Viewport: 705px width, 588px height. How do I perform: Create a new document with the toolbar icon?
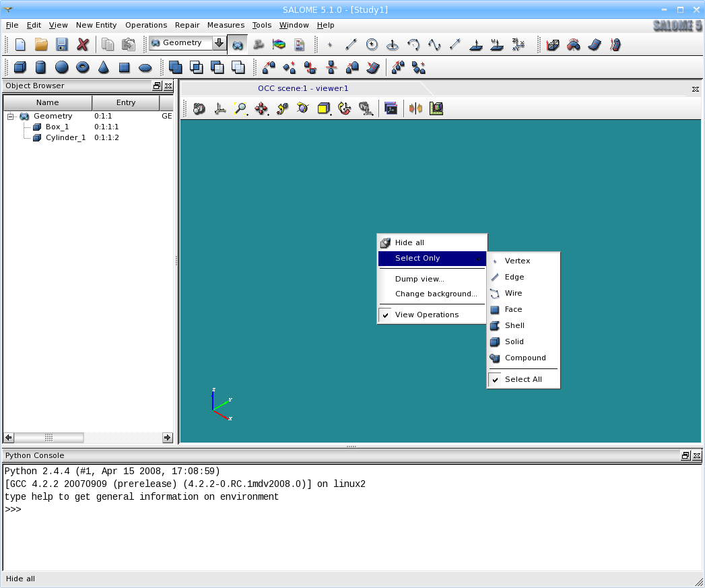coord(20,44)
